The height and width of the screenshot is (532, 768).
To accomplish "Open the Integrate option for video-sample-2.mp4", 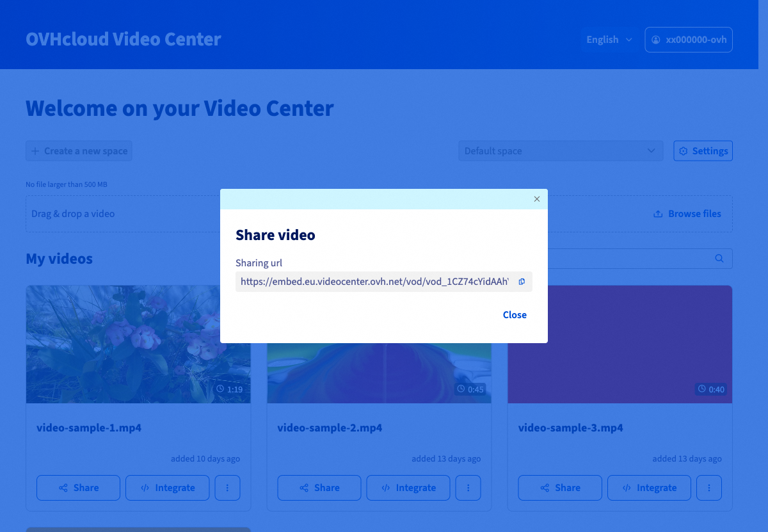I will click(408, 487).
